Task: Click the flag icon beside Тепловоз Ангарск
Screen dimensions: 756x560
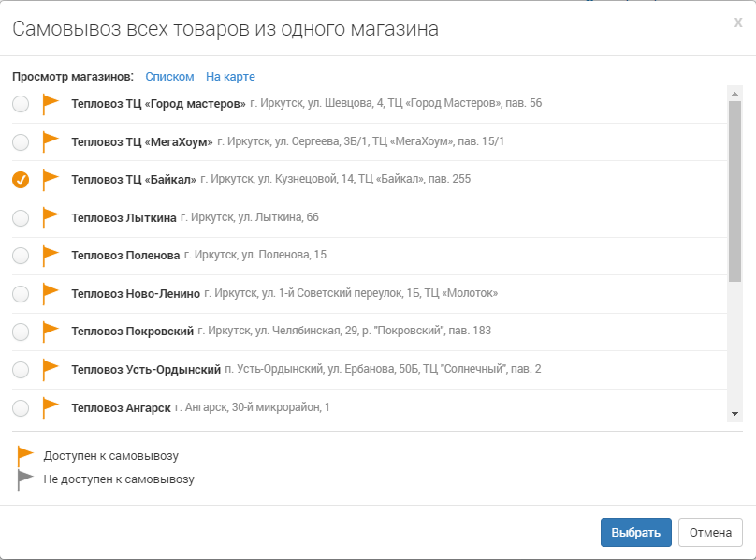Action: pyautogui.click(x=51, y=407)
